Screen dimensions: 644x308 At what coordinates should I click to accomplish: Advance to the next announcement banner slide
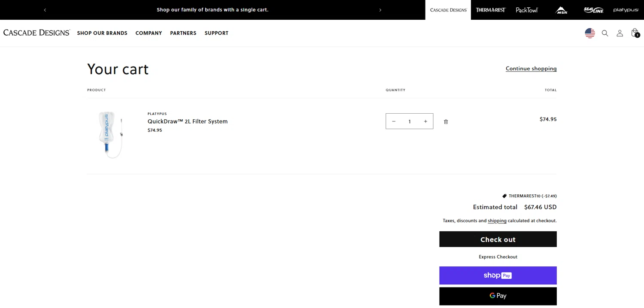(380, 10)
